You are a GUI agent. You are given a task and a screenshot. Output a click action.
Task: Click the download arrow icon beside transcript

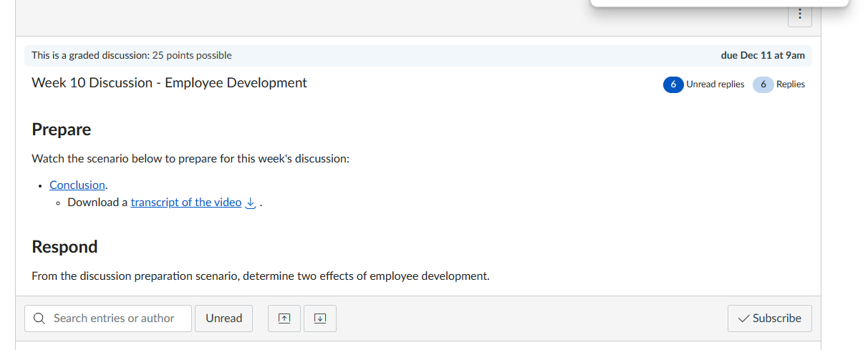point(251,203)
